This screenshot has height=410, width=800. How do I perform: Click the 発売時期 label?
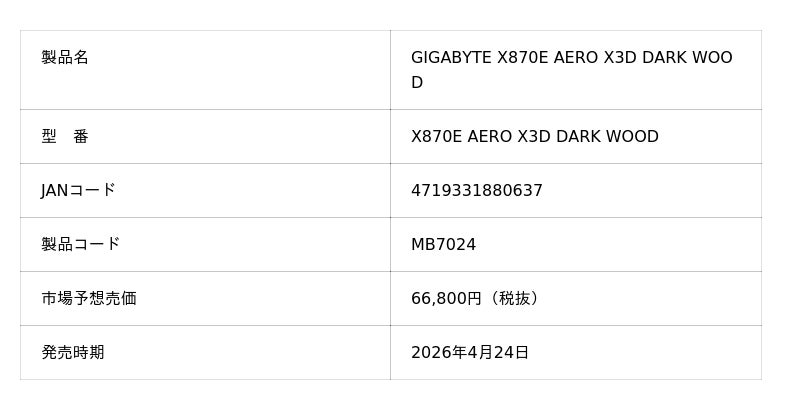[x=72, y=352]
